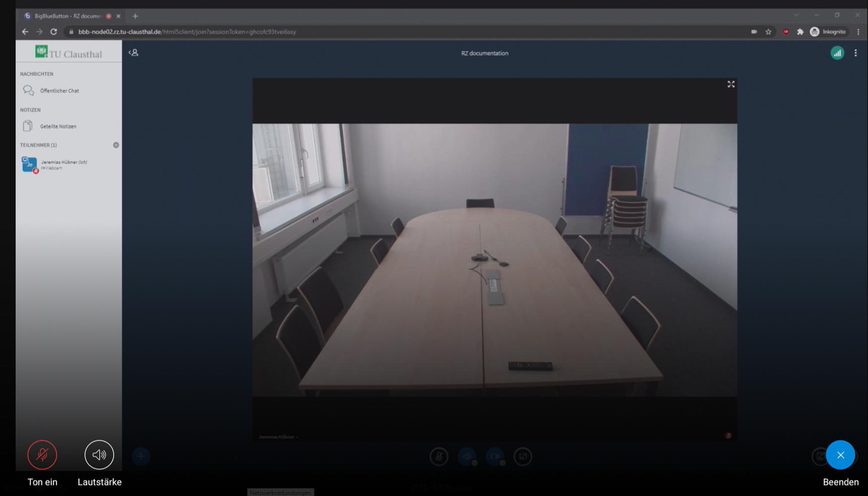Image resolution: width=868 pixels, height=496 pixels.
Task: Open participant settings gear next to Teilnehmer
Action: (x=116, y=145)
